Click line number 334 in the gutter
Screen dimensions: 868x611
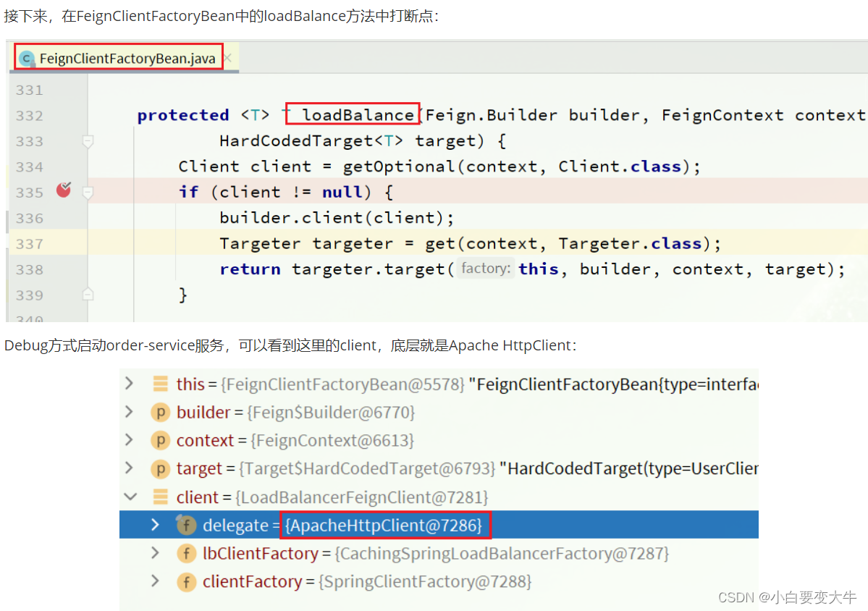pos(30,167)
